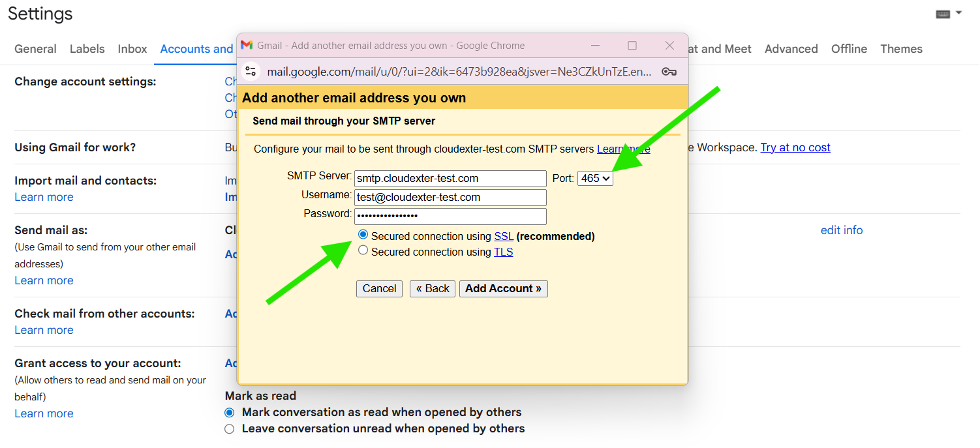The height and width of the screenshot is (448, 980).
Task: Click edit info for send mail as
Action: (x=841, y=230)
